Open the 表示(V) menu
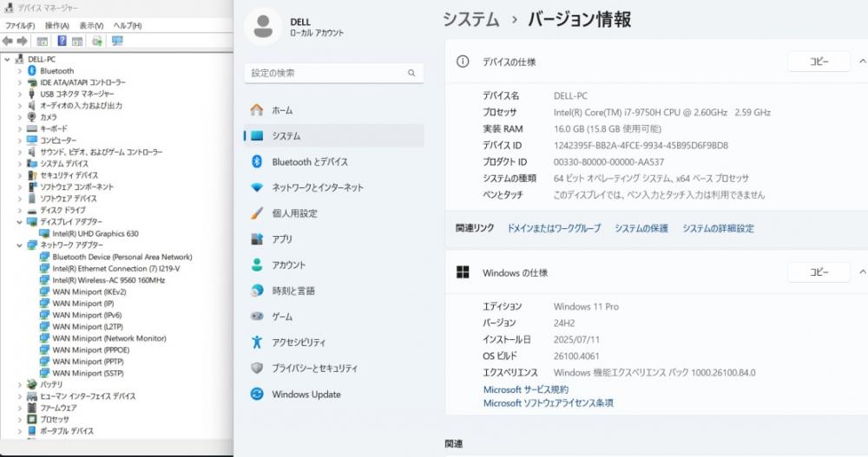The image size is (868, 457). (91, 25)
